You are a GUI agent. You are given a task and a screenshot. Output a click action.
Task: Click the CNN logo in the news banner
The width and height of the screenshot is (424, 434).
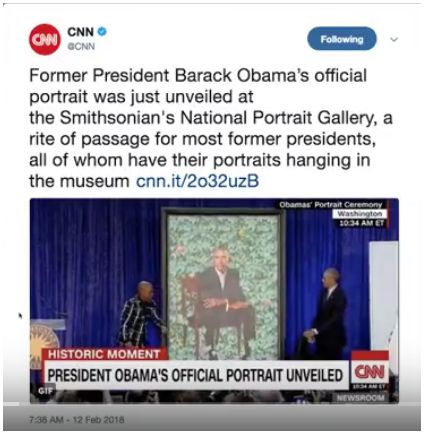(370, 371)
